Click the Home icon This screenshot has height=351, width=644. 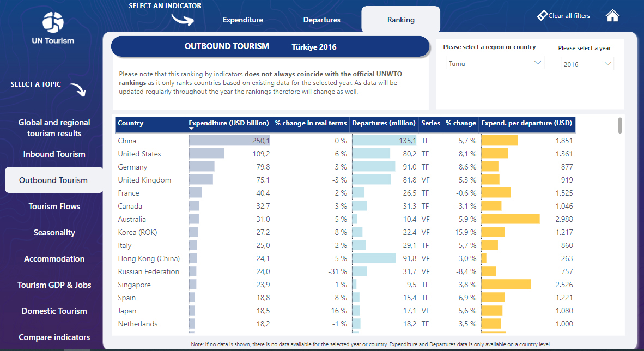click(x=612, y=16)
